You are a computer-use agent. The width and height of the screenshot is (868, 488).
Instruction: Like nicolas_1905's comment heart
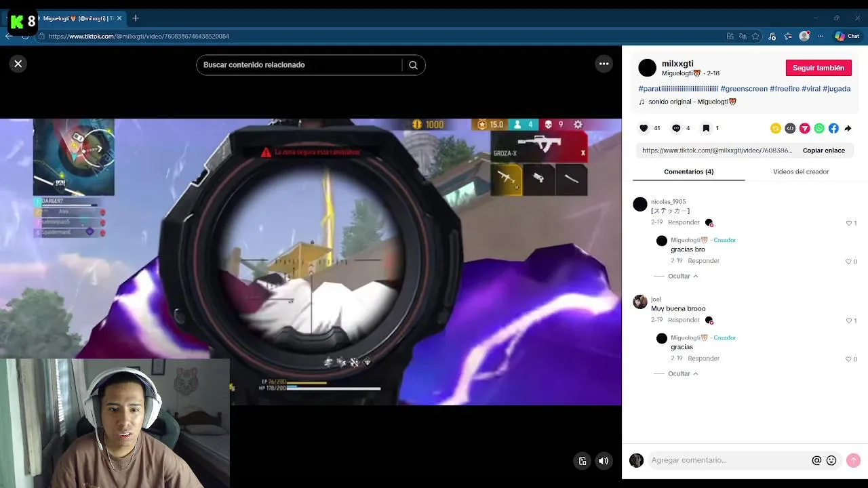[x=849, y=223]
